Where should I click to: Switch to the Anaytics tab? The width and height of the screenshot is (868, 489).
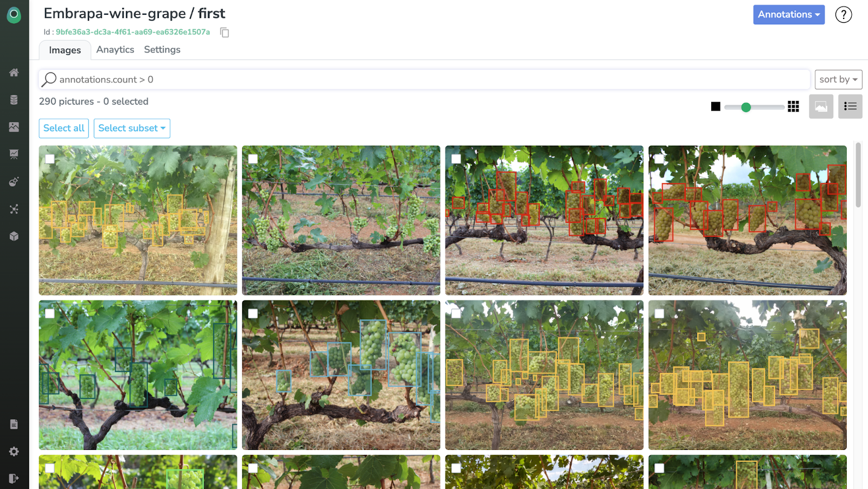(x=115, y=49)
